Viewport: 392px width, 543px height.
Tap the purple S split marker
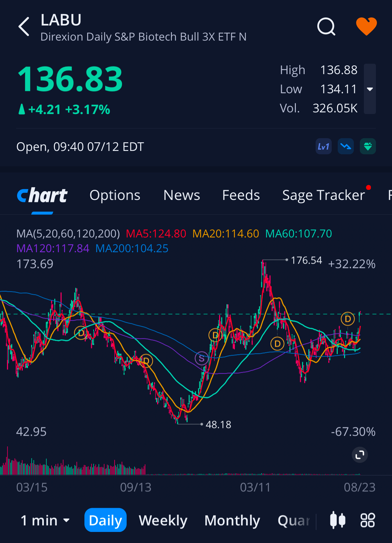click(x=202, y=359)
